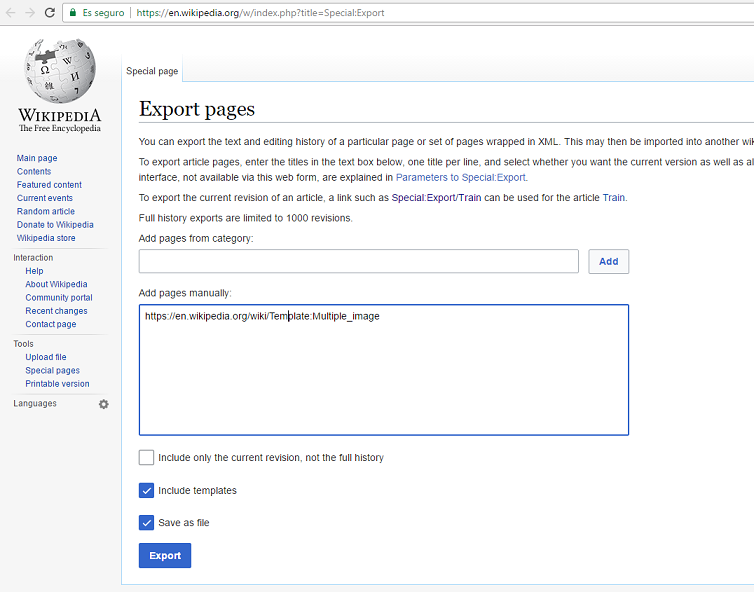Click the browser address bar URL
Viewport: 754px width, 592px height.
point(260,13)
